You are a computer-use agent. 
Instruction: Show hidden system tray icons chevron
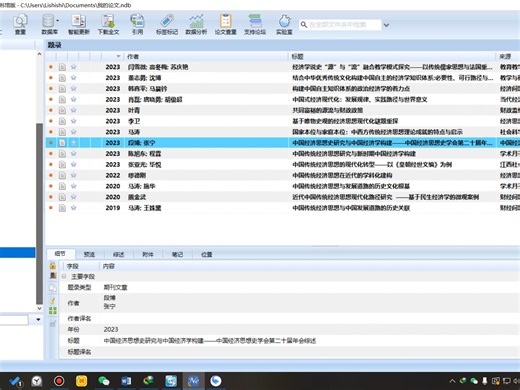click(x=452, y=381)
